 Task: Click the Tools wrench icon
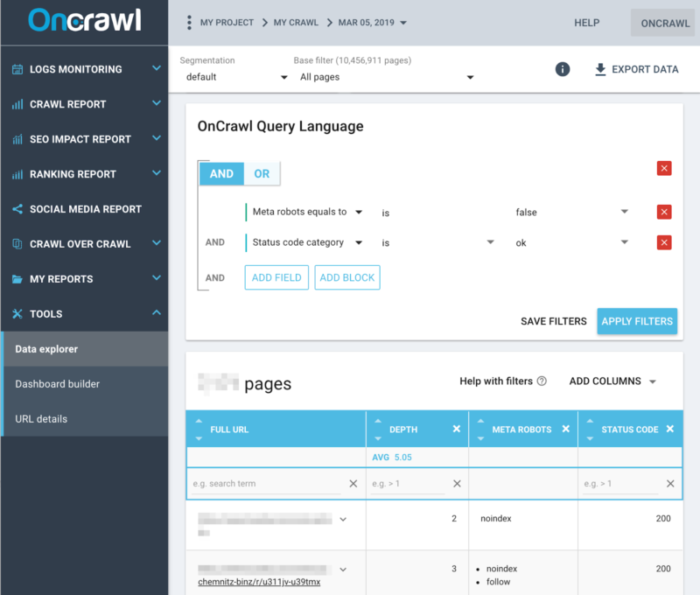[x=17, y=313]
